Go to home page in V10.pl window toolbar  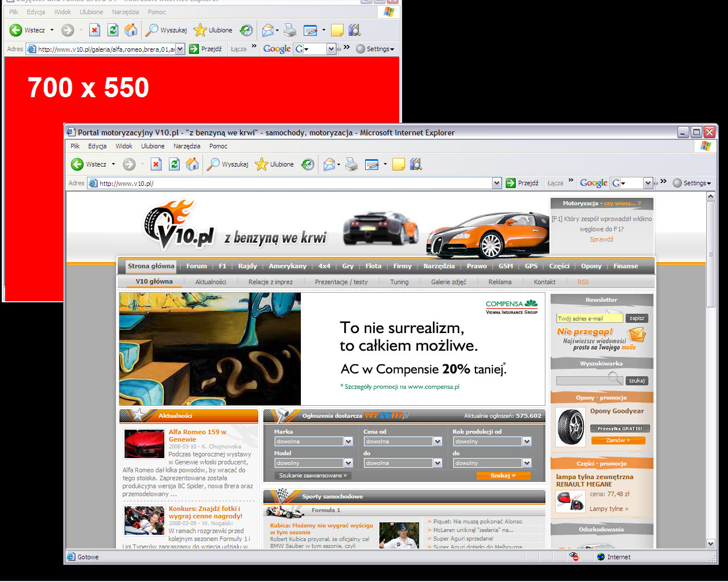(x=192, y=164)
